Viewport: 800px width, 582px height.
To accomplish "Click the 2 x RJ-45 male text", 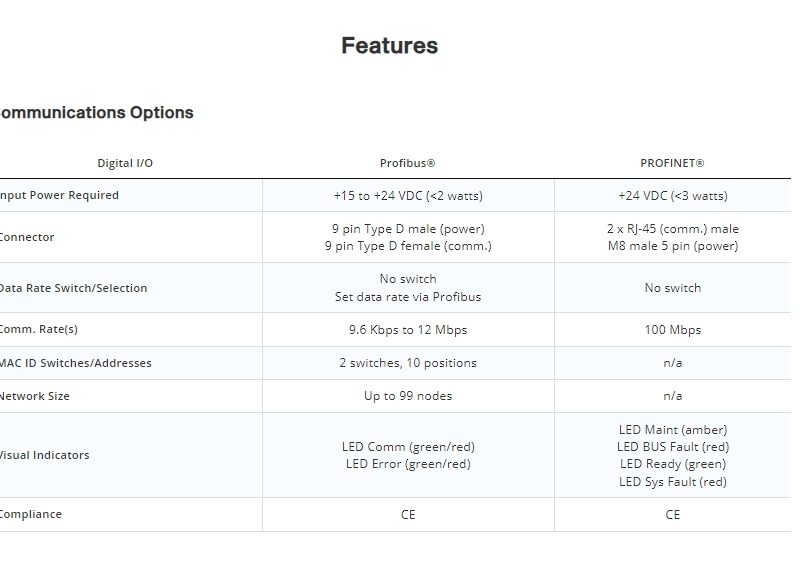I will 672,229.
